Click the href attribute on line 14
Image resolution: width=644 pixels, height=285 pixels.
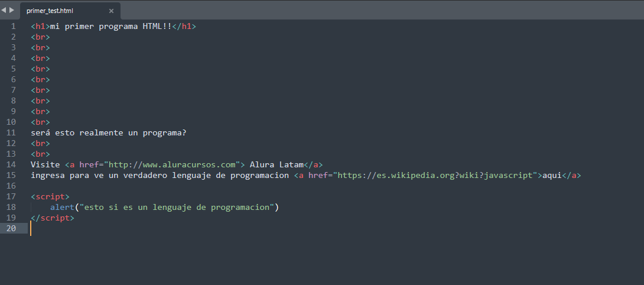(x=89, y=164)
